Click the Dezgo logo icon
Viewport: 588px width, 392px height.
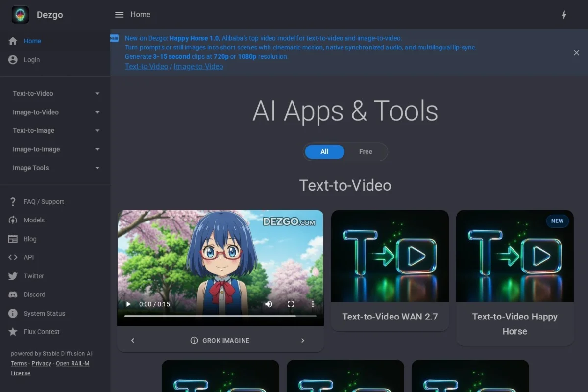(20, 15)
